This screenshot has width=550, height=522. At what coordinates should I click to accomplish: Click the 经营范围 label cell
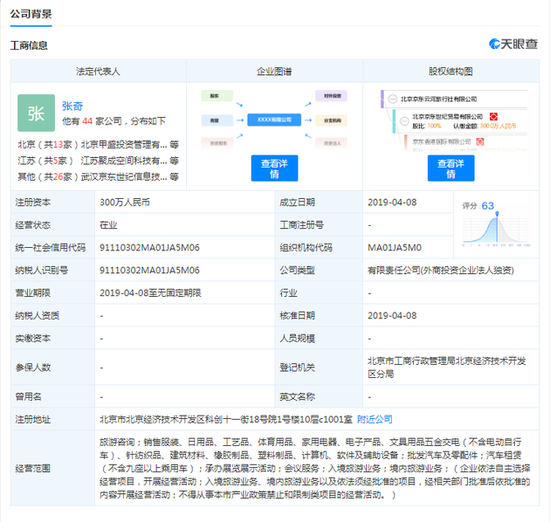click(53, 468)
